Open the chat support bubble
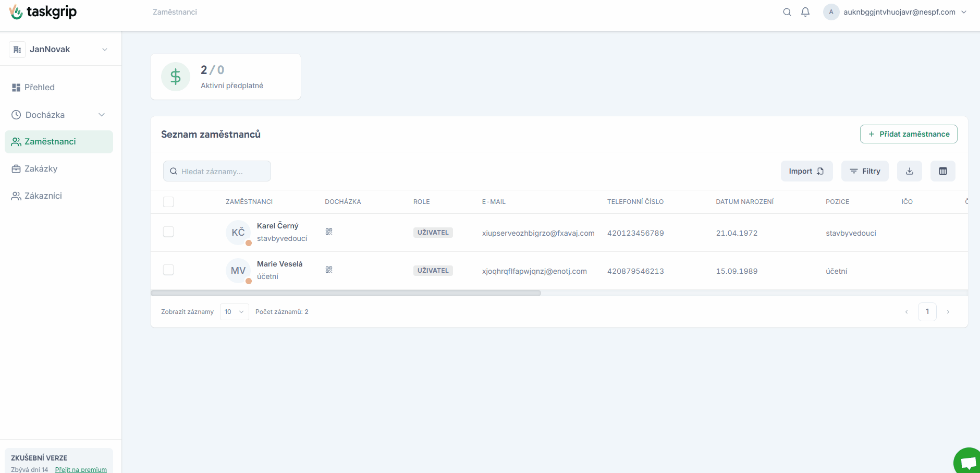The height and width of the screenshot is (473, 980). tap(967, 462)
